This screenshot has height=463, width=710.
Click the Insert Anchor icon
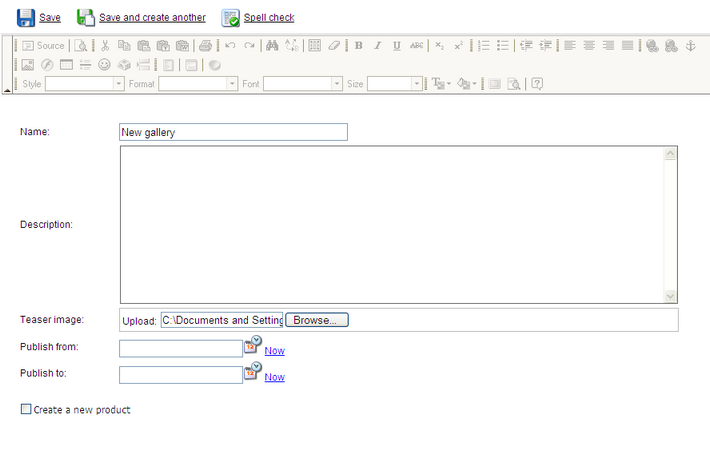[689, 46]
